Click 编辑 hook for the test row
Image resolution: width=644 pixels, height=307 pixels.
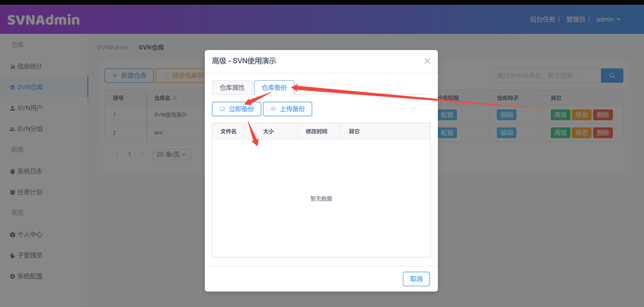pos(506,133)
